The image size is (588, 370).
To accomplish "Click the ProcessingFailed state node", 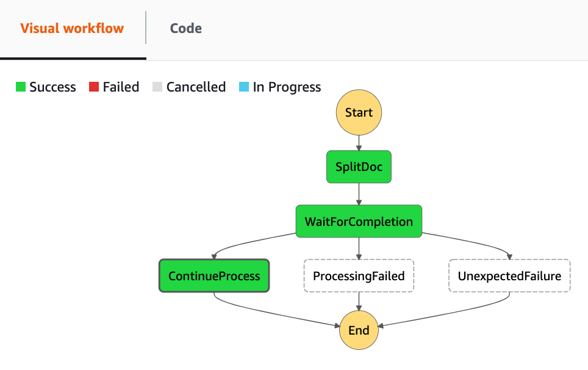I will [x=359, y=275].
